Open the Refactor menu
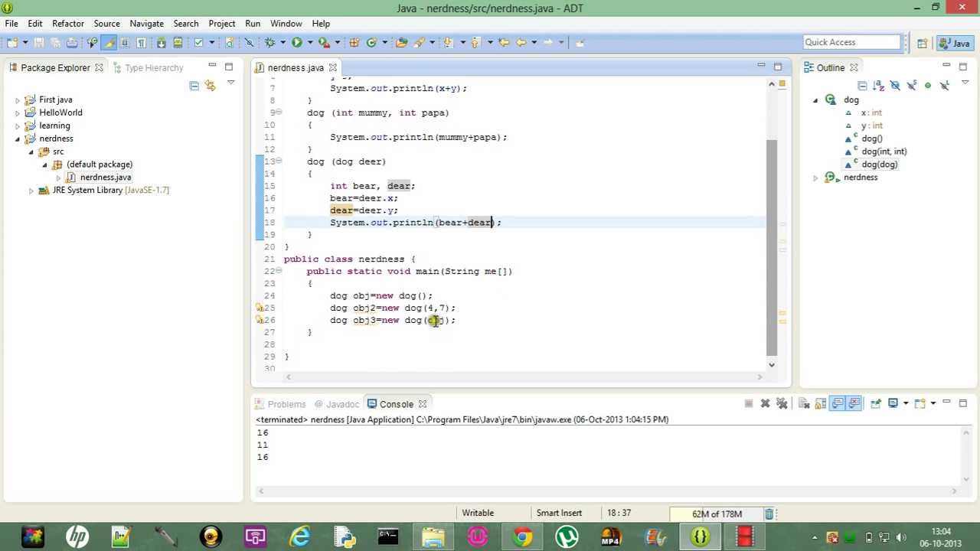The height and width of the screenshot is (551, 980). pyautogui.click(x=68, y=24)
